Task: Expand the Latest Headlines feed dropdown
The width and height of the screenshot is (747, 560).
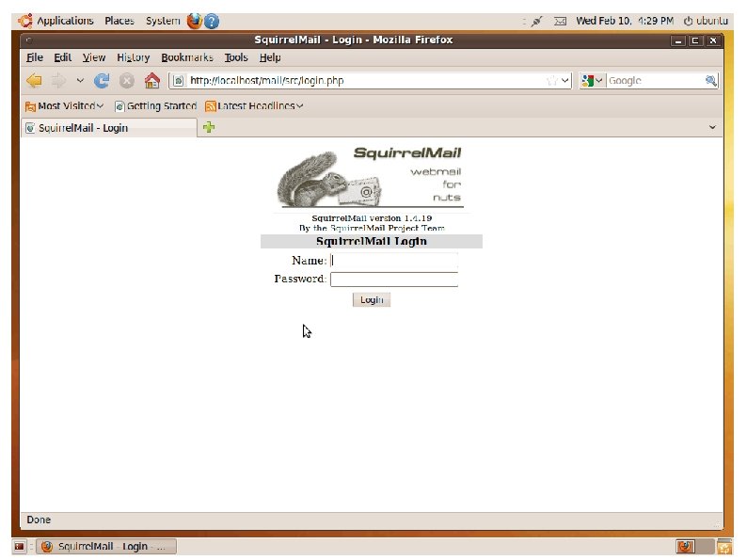Action: pos(254,105)
